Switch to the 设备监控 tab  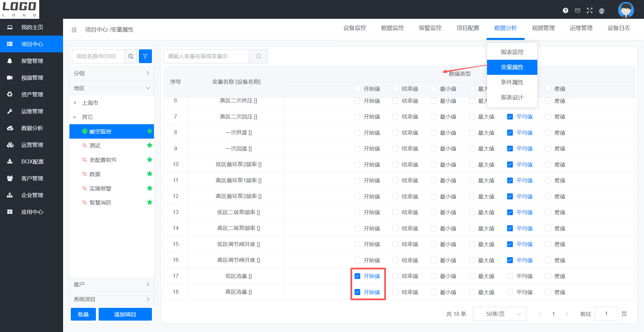click(x=355, y=28)
